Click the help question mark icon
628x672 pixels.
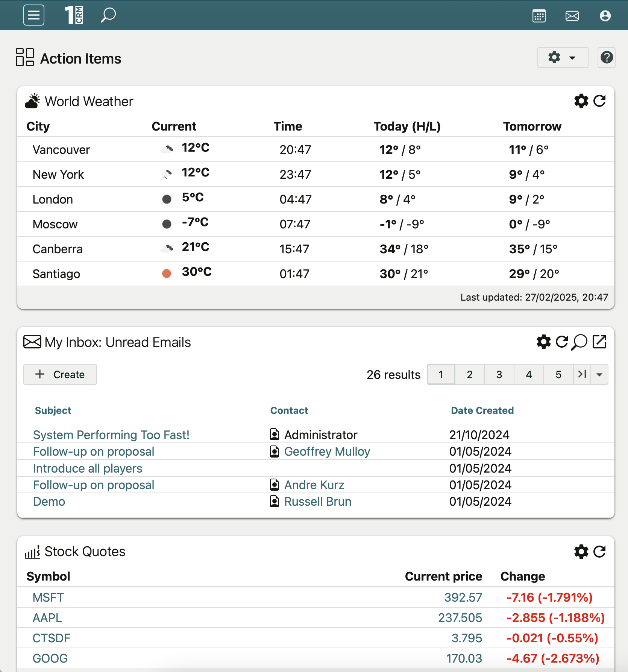pyautogui.click(x=606, y=58)
